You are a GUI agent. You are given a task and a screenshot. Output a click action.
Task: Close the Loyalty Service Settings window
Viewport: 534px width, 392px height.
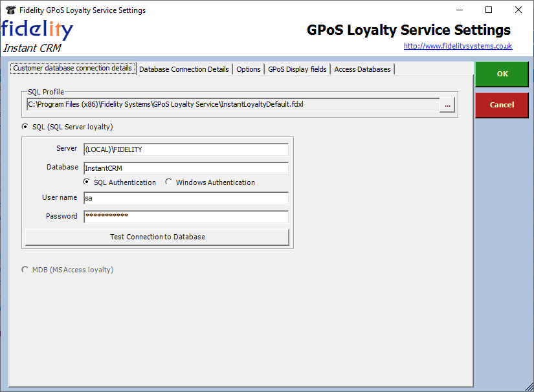tap(518, 10)
